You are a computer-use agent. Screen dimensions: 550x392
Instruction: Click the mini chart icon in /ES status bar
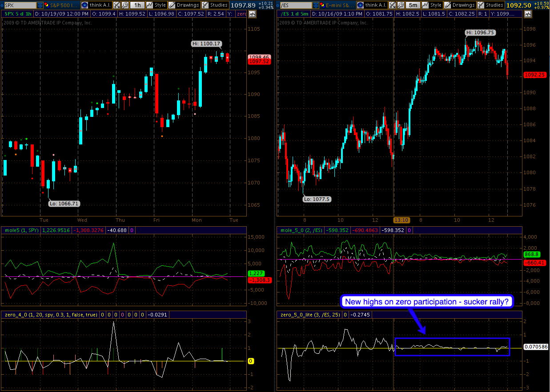pos(528,14)
